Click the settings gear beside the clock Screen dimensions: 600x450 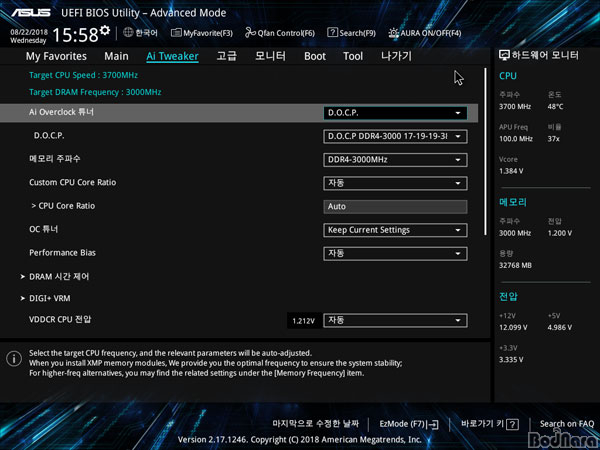click(105, 30)
